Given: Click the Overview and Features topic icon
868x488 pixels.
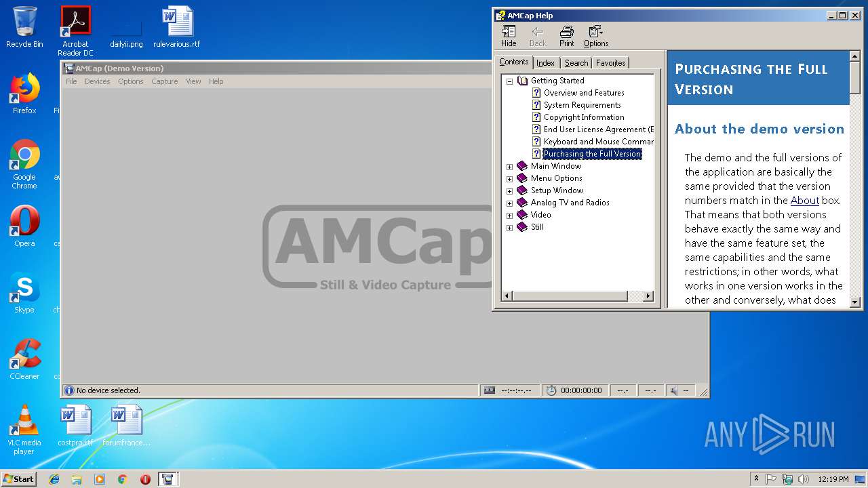Looking at the screenshot, I should (536, 93).
